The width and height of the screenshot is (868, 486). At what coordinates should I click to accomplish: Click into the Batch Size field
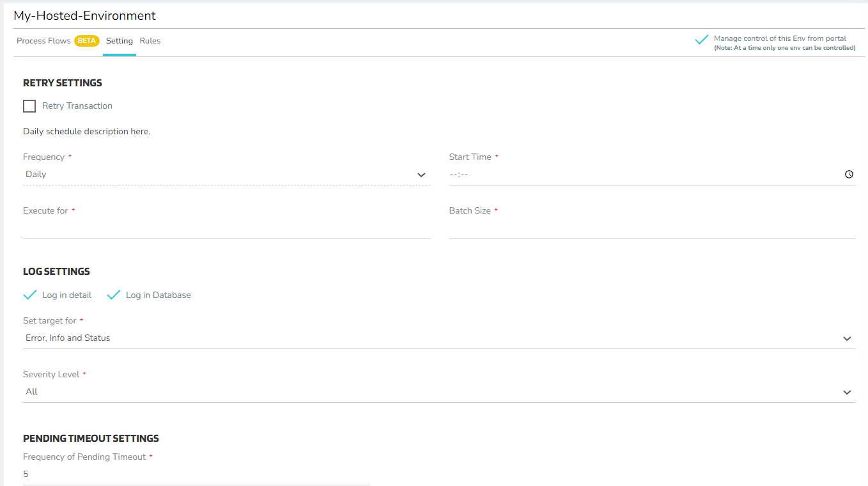tap(652, 228)
